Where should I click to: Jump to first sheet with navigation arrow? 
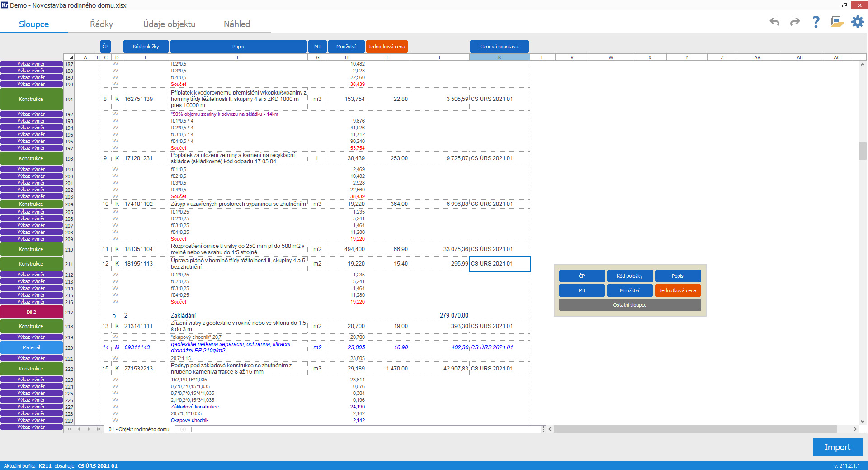click(x=69, y=429)
